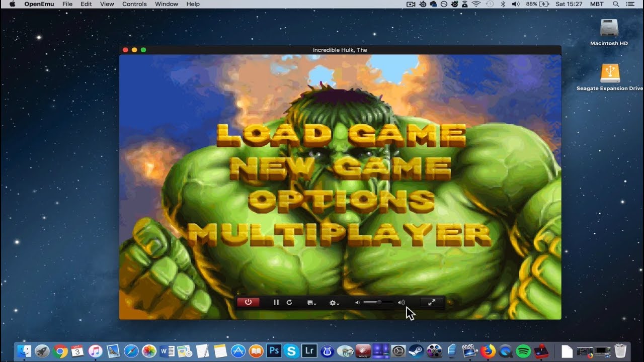The width and height of the screenshot is (644, 362).
Task: Open the Trash in the dock
Action: 620,351
